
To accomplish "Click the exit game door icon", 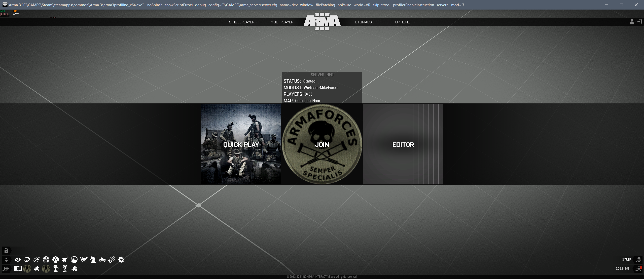I will pyautogui.click(x=639, y=22).
